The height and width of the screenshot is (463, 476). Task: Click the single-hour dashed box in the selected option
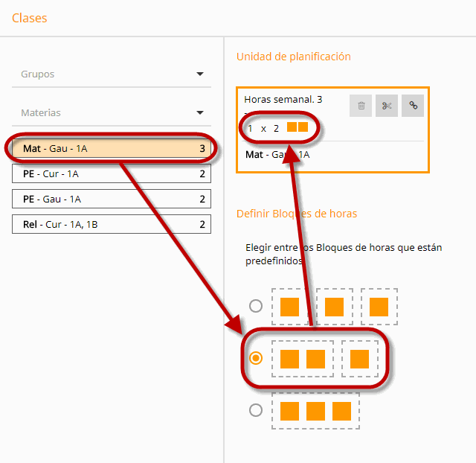coord(360,359)
